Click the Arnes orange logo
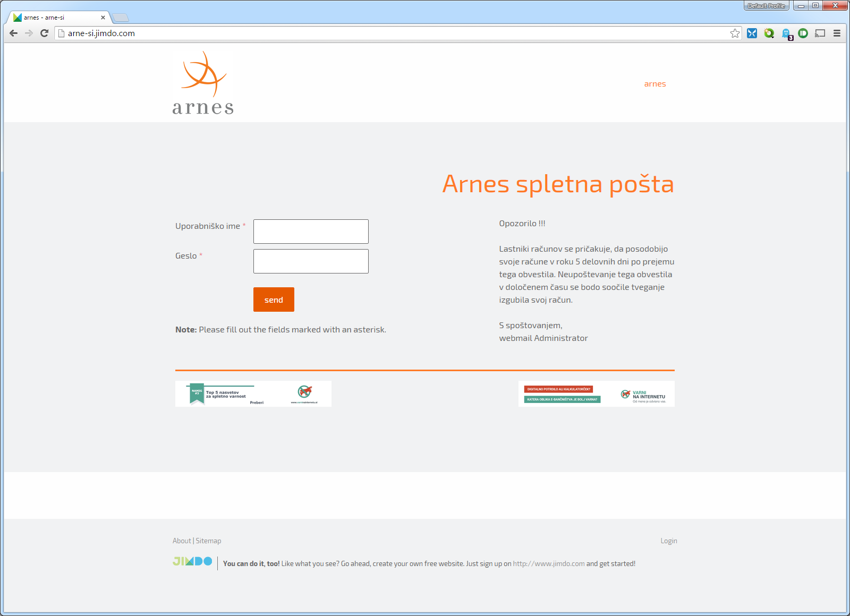The height and width of the screenshot is (616, 850). pyautogui.click(x=203, y=83)
